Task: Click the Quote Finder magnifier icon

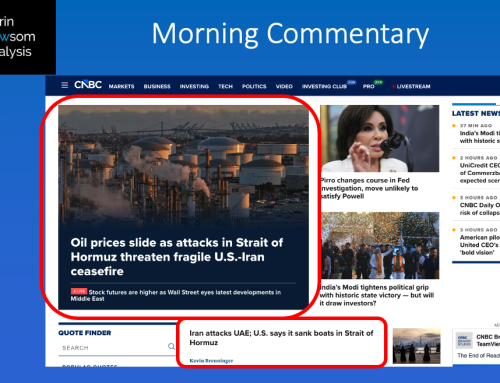Action: (171, 346)
